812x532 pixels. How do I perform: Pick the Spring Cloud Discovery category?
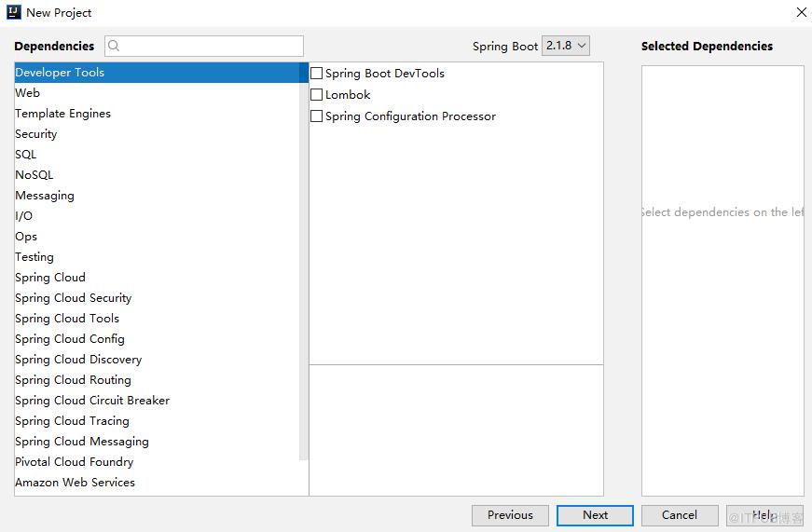coord(157,359)
